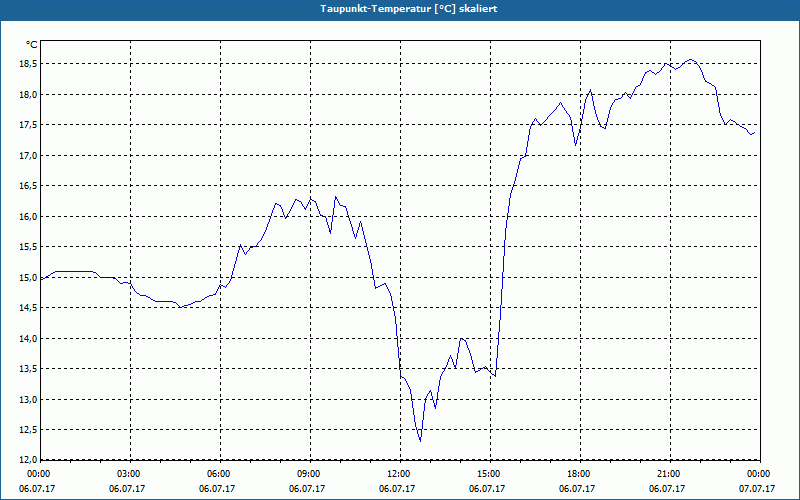The image size is (800, 500).
Task: Click the 15:00 time label
Action: click(488, 474)
